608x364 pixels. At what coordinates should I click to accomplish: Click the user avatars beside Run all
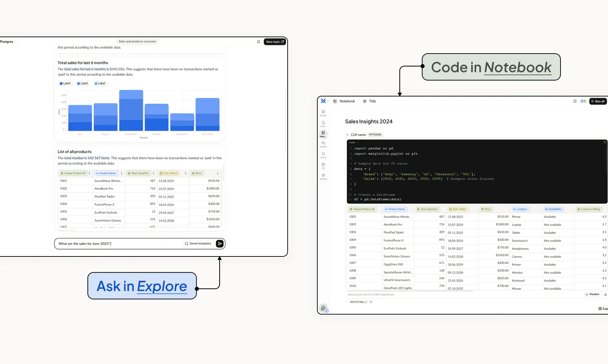coord(583,101)
